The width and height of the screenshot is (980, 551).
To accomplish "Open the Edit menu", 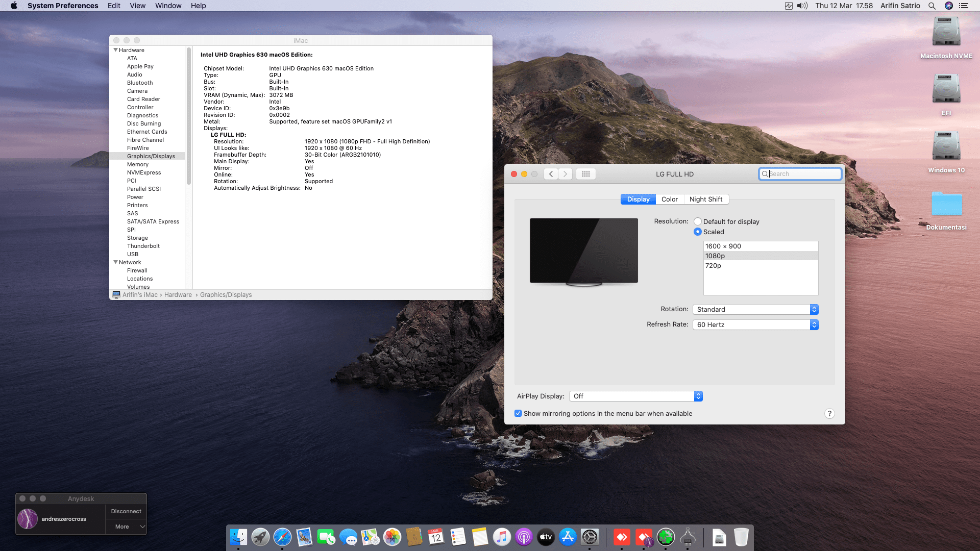I will pos(114,6).
